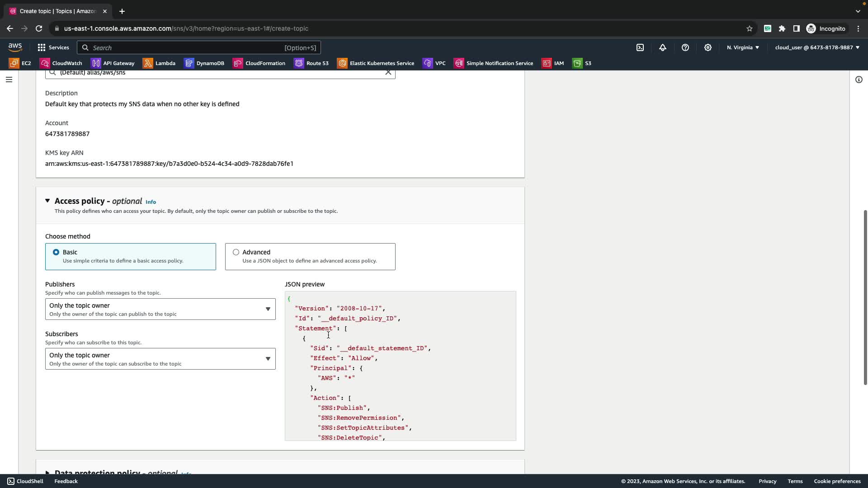868x488 pixels.
Task: Click the Access policy Info link
Action: (x=151, y=202)
